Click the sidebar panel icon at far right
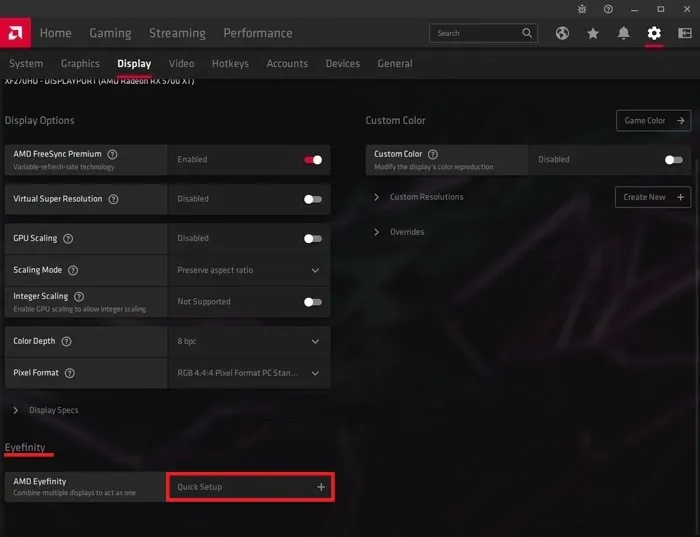Viewport: 700px width, 537px height. tap(684, 33)
